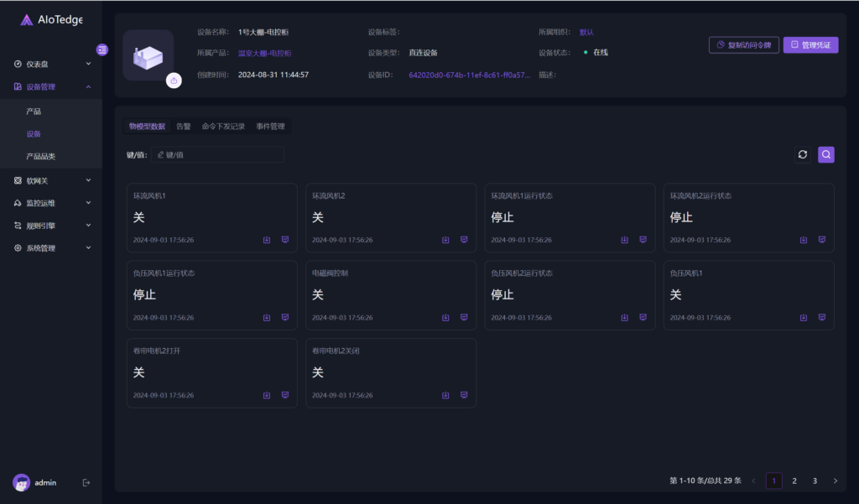Open chart icon on 环流风机2 card

464,240
